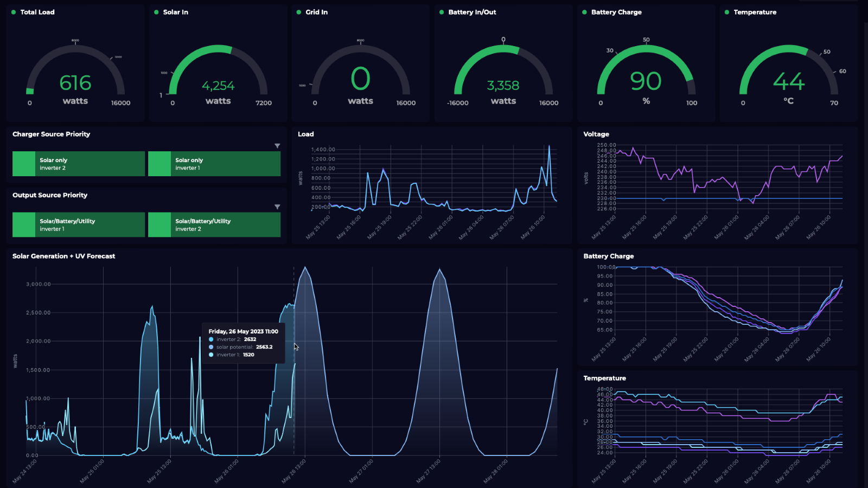The width and height of the screenshot is (868, 488).
Task: Select the Solar only inverter 1 button
Action: click(214, 163)
